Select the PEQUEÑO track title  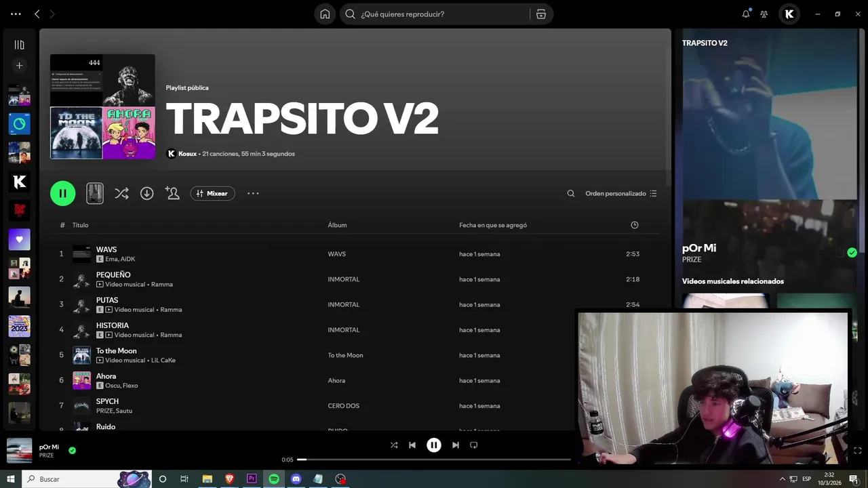pyautogui.click(x=113, y=274)
